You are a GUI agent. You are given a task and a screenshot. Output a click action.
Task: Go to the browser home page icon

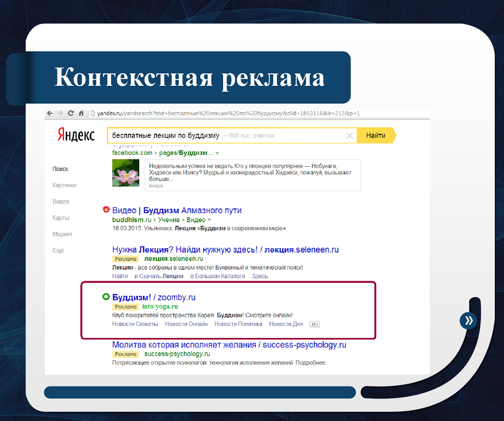(x=81, y=113)
